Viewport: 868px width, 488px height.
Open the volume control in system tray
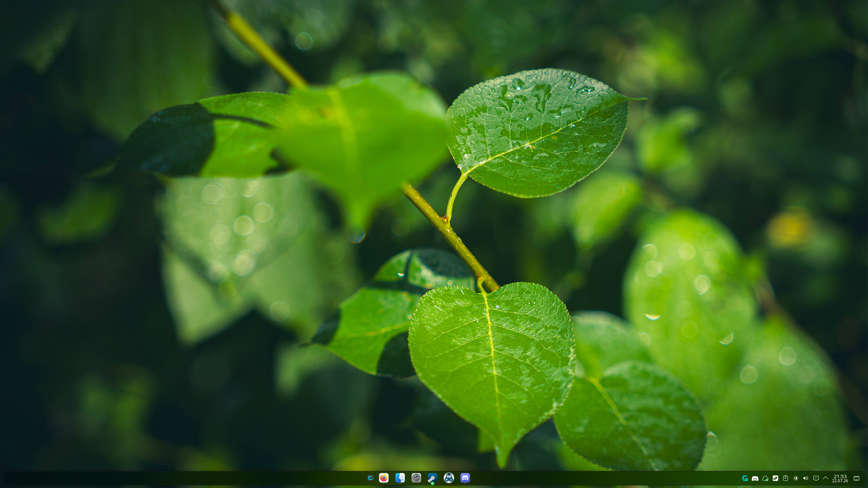tap(806, 478)
